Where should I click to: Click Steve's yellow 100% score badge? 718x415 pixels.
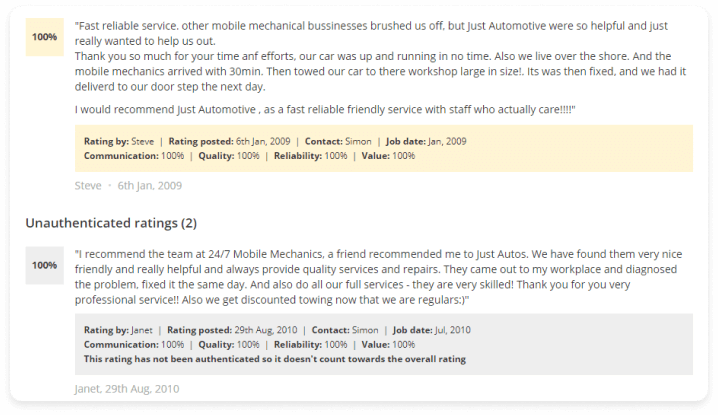click(44, 37)
